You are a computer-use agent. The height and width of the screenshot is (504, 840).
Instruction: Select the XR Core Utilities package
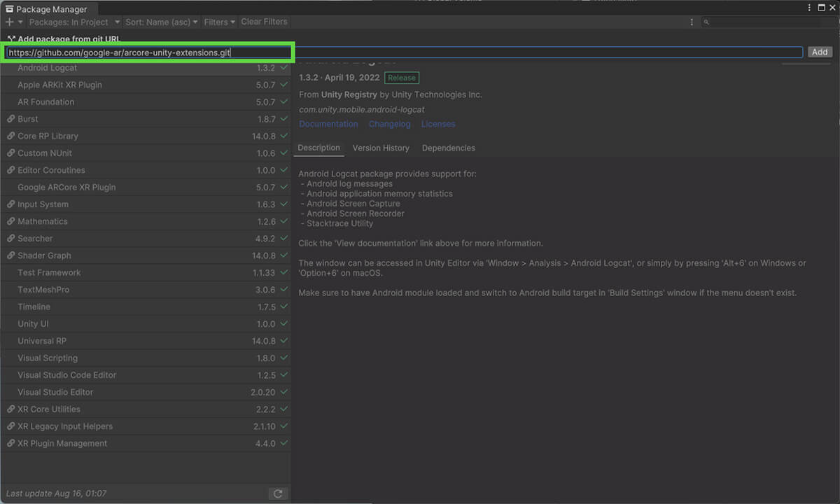click(x=146, y=409)
